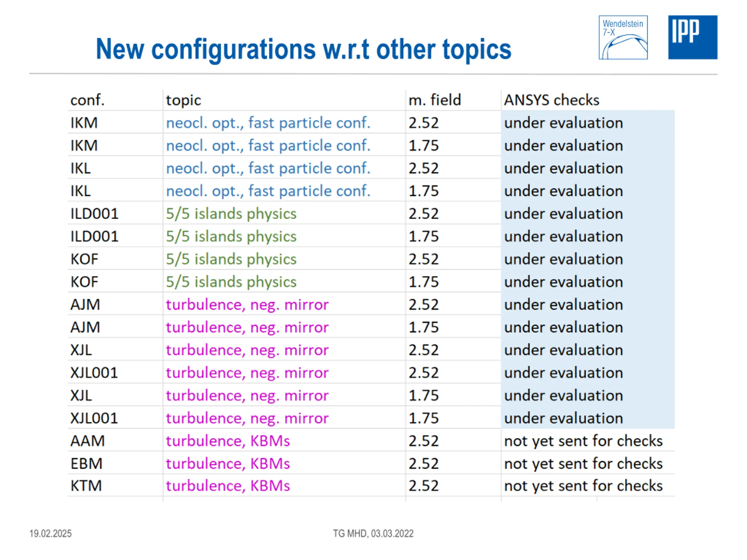Click 'not yet sent for checks' in KTM row

point(583,486)
